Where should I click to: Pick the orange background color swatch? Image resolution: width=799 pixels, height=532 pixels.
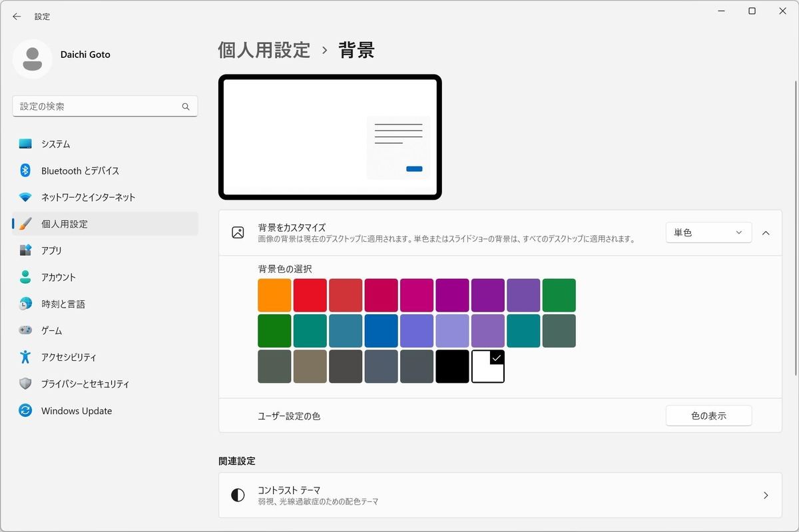click(x=274, y=295)
